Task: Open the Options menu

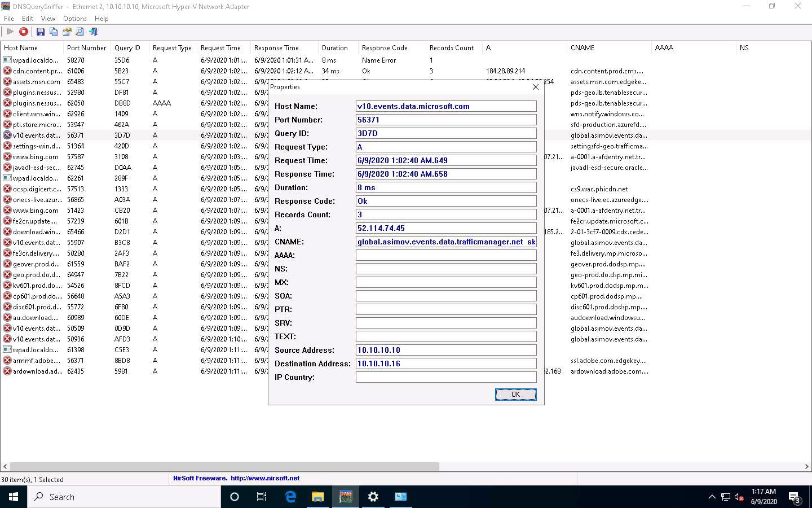Action: [75, 19]
